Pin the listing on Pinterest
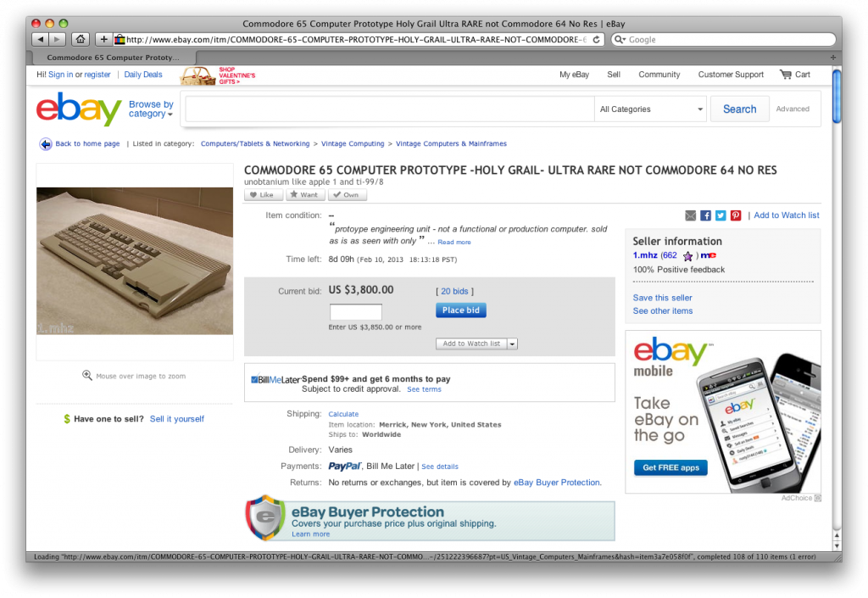The width and height of the screenshot is (868, 598). (x=736, y=215)
